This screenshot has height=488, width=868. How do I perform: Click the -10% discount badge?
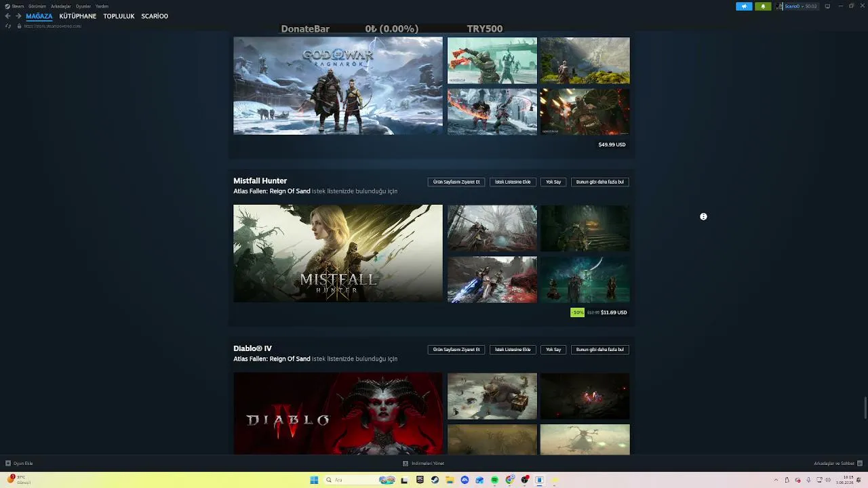click(578, 312)
